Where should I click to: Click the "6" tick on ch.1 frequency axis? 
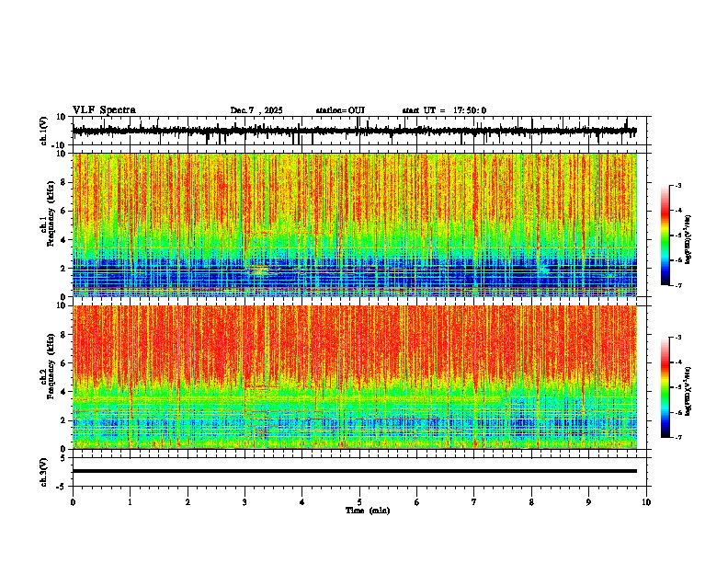[64, 212]
